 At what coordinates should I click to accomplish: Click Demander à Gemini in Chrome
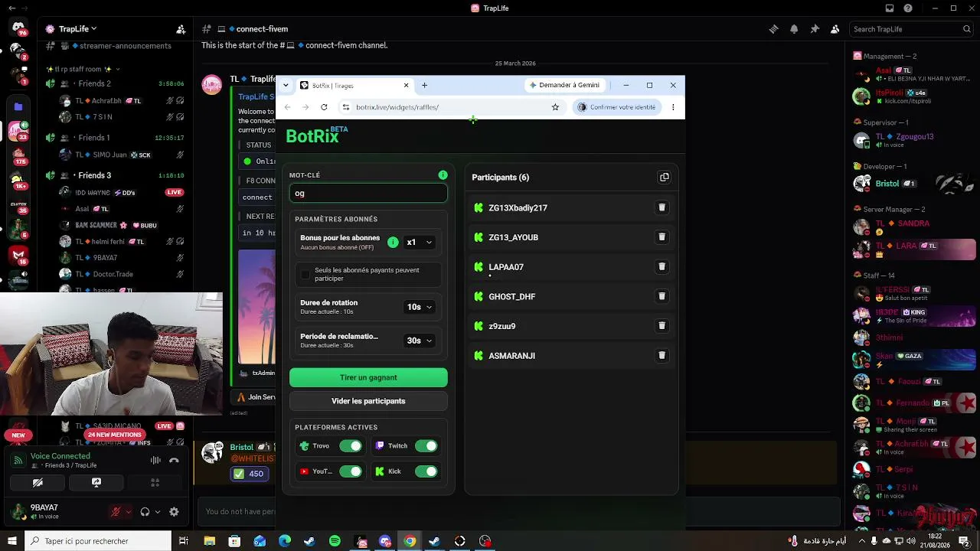point(564,85)
